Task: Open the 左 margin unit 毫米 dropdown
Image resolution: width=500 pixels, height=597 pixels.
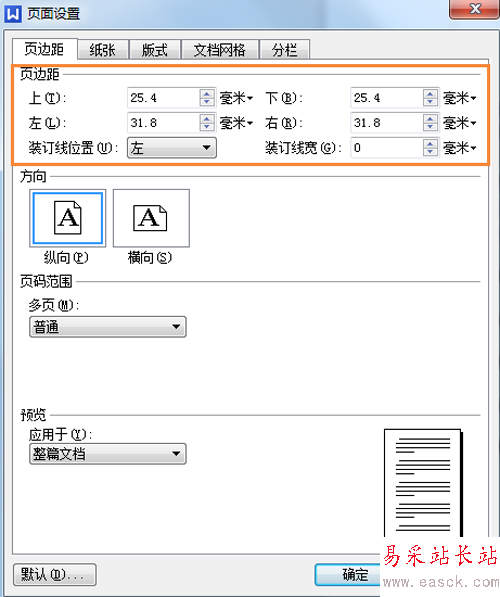Action: [236, 123]
